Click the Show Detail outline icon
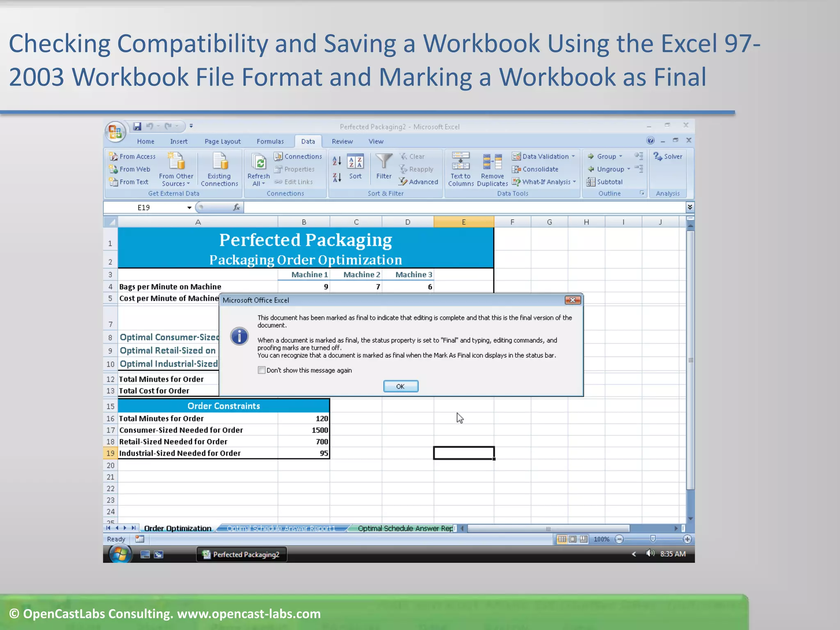The image size is (840, 630). (x=639, y=156)
